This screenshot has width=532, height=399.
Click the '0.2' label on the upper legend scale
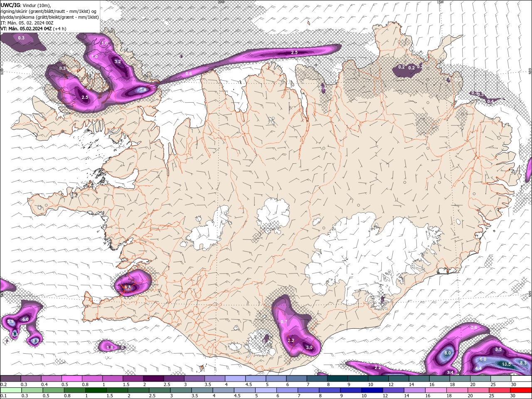click(x=3, y=384)
